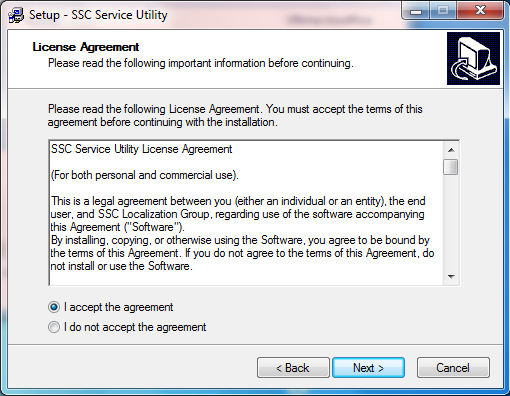Minimize the SSC Service Utility setup window

tap(416, 11)
